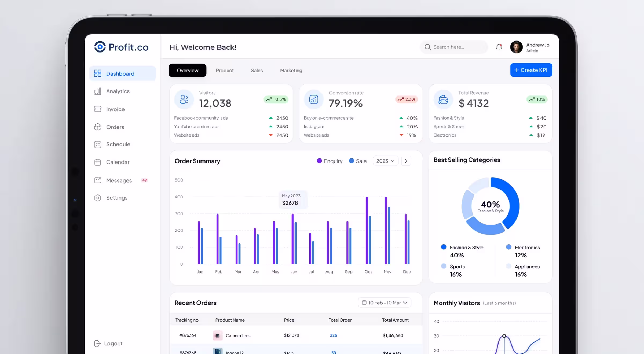Click tracking number #876364
The image size is (644, 354).
point(188,335)
